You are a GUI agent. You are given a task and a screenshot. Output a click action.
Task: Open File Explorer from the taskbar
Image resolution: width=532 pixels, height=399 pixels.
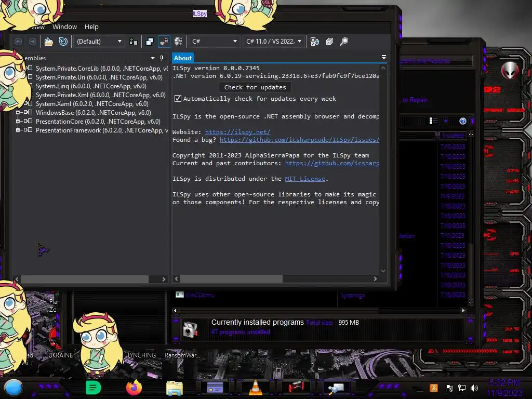pos(175,388)
